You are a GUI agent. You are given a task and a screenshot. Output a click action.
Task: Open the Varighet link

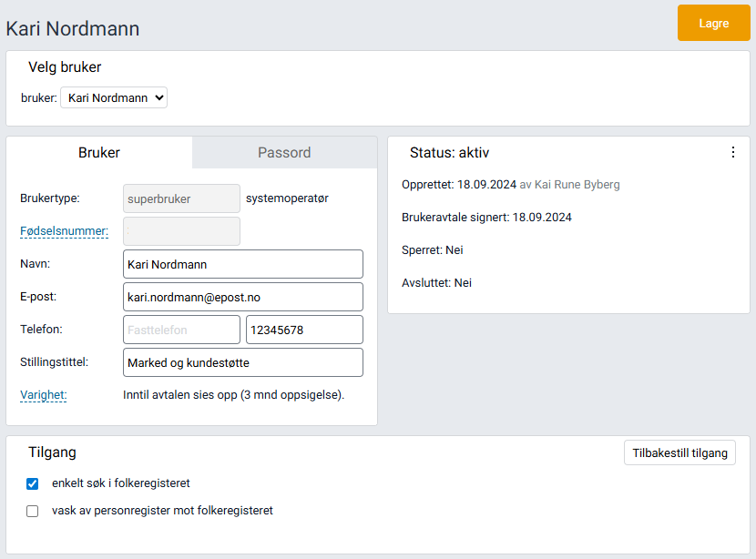[x=43, y=395]
